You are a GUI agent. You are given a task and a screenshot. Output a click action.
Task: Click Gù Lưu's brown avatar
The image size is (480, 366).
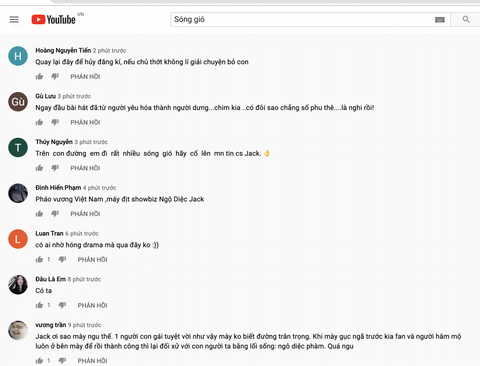[x=18, y=102]
